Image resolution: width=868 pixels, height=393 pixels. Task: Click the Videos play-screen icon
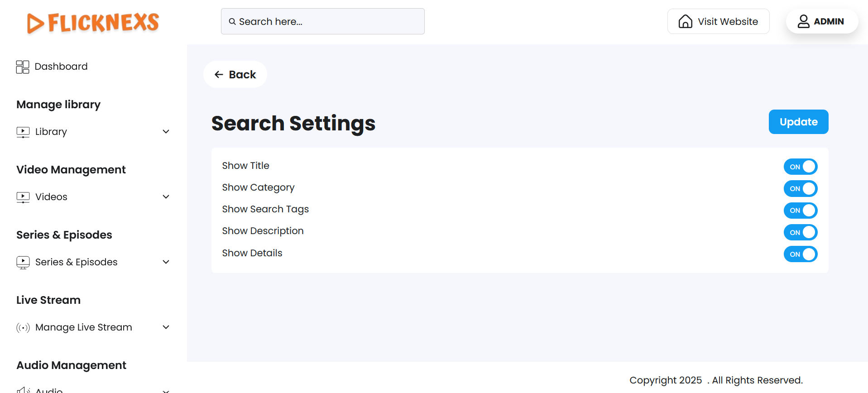(x=23, y=197)
